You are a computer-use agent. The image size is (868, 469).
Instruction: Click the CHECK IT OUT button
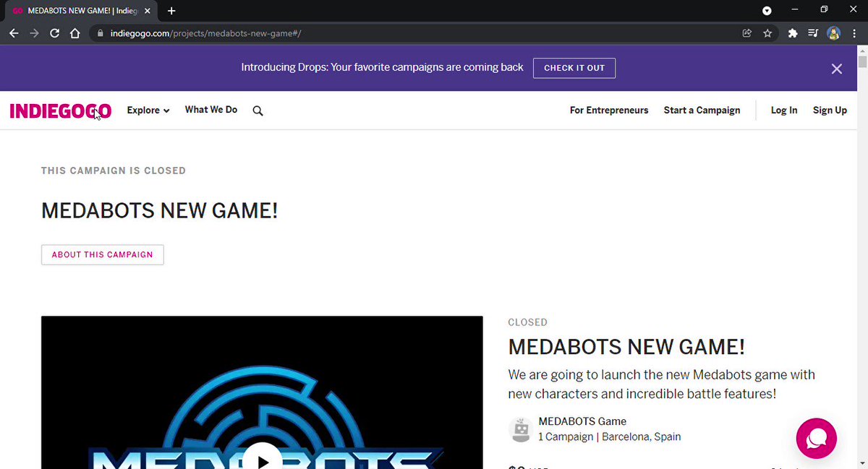(574, 68)
